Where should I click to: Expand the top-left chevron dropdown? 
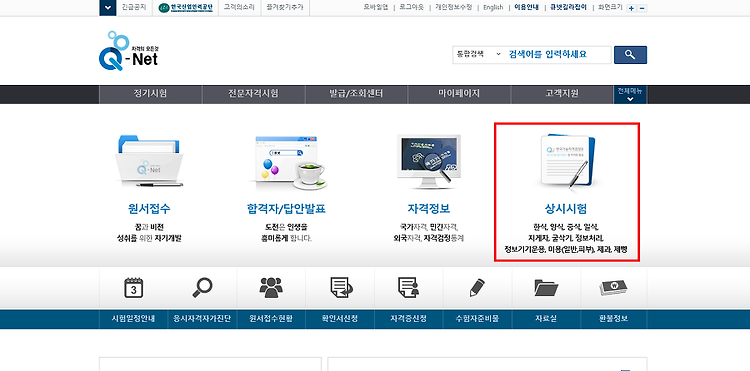(x=108, y=8)
